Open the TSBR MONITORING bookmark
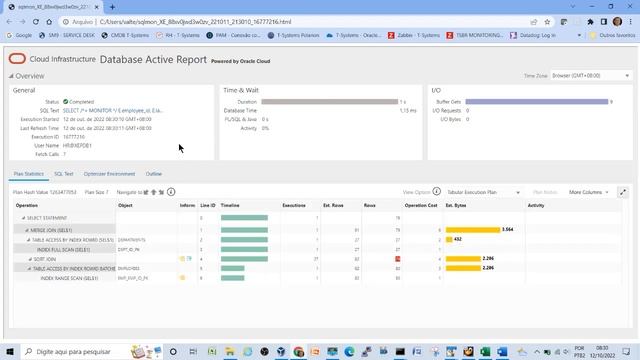 pos(475,36)
